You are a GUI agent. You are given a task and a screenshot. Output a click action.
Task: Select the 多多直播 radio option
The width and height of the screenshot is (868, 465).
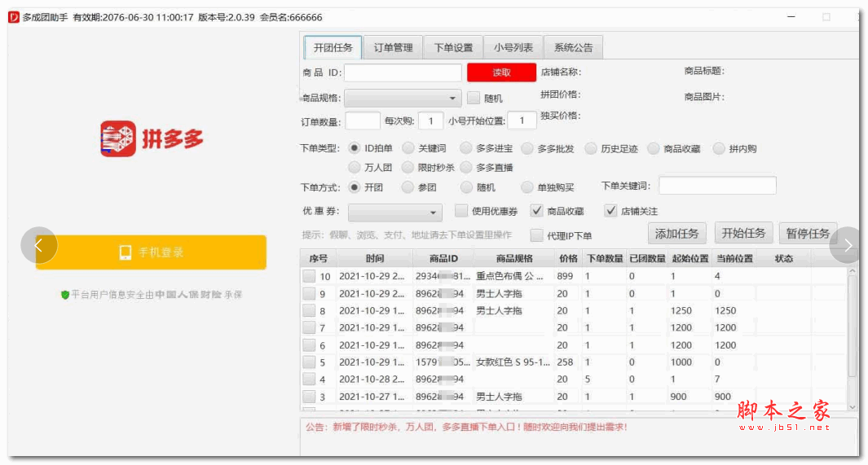click(x=466, y=167)
